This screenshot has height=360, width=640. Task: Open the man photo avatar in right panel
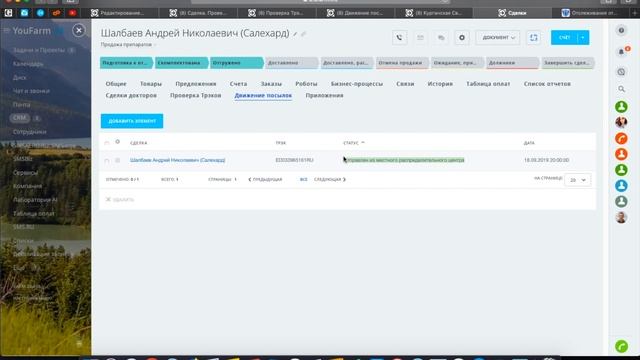point(621,218)
